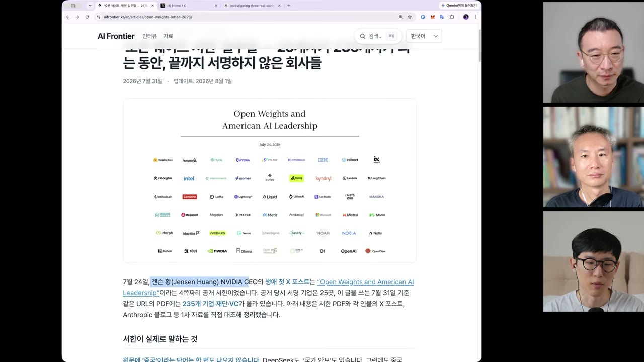Expand the tab search chevron
The height and width of the screenshot is (362, 644).
tap(90, 6)
